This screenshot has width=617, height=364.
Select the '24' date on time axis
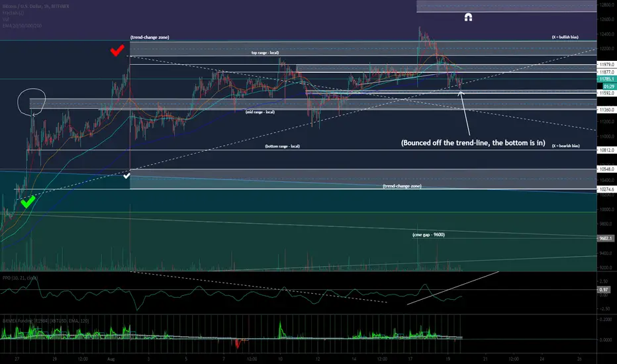[x=542, y=359]
